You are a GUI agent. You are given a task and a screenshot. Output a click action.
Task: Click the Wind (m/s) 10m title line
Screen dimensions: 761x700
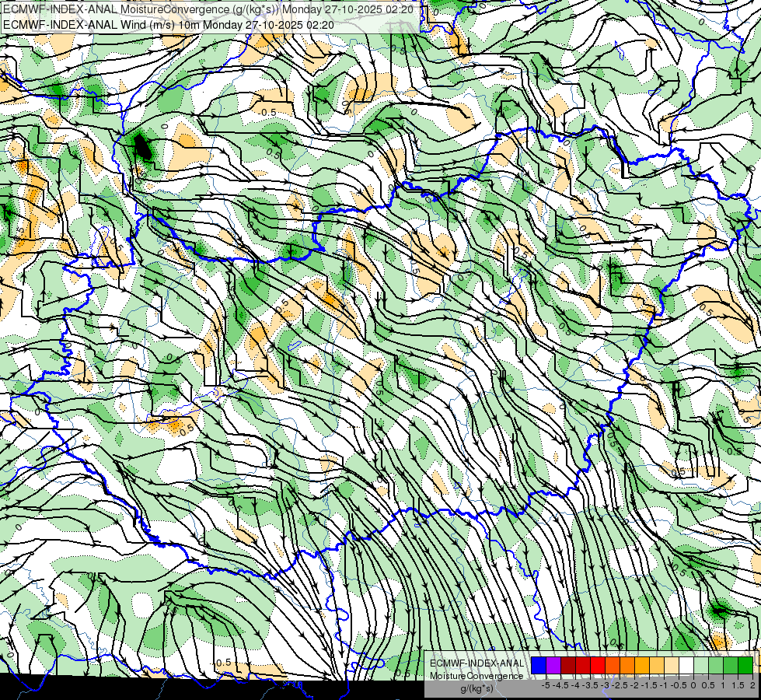pyautogui.click(x=169, y=24)
